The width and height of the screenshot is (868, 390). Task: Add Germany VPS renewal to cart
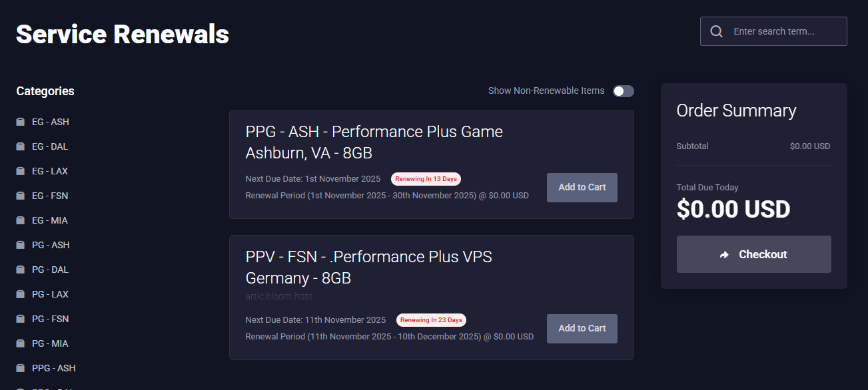(582, 328)
